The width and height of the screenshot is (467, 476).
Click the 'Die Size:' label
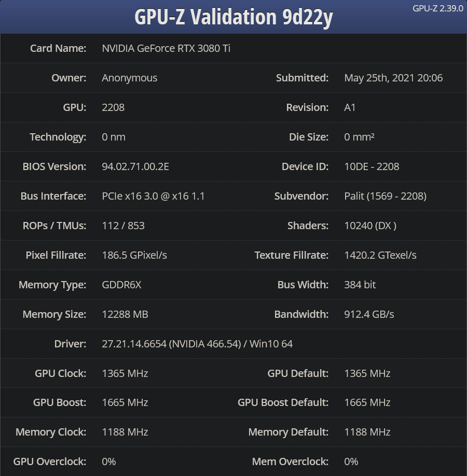[309, 137]
